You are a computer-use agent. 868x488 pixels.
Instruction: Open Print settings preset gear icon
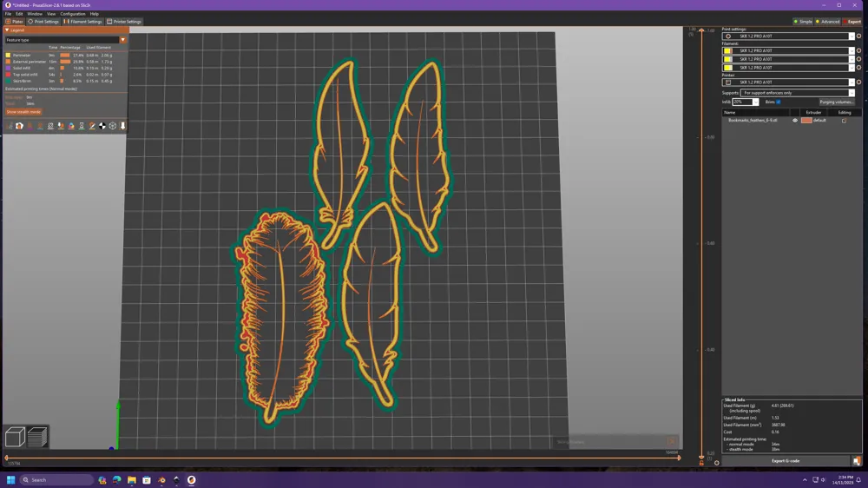point(858,36)
